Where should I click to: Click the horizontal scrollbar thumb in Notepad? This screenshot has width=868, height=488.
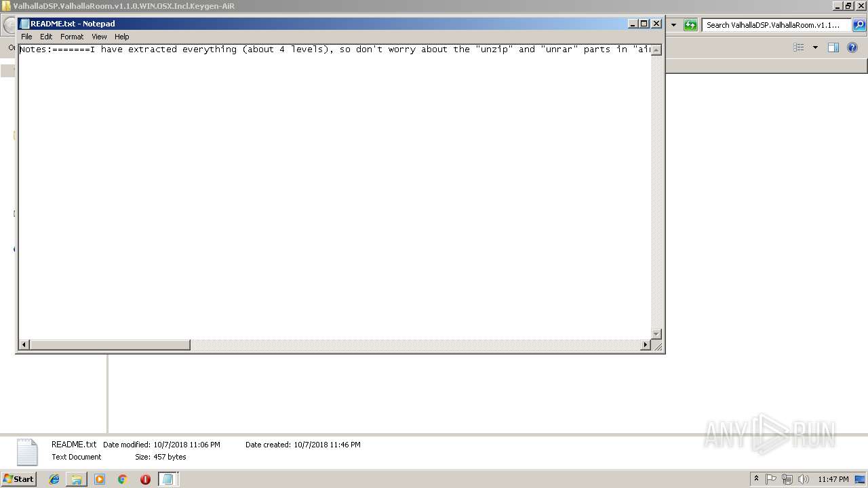coord(110,345)
